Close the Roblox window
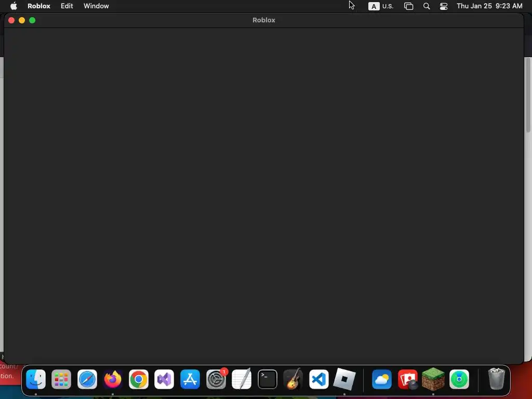The height and width of the screenshot is (399, 532). tap(11, 20)
